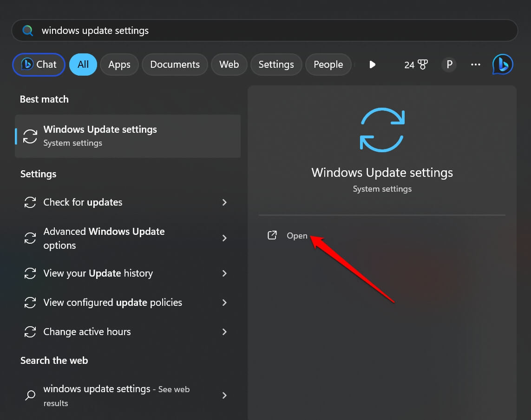Click the refresh icon beside Change active hours
The height and width of the screenshot is (420, 531).
[x=30, y=332]
